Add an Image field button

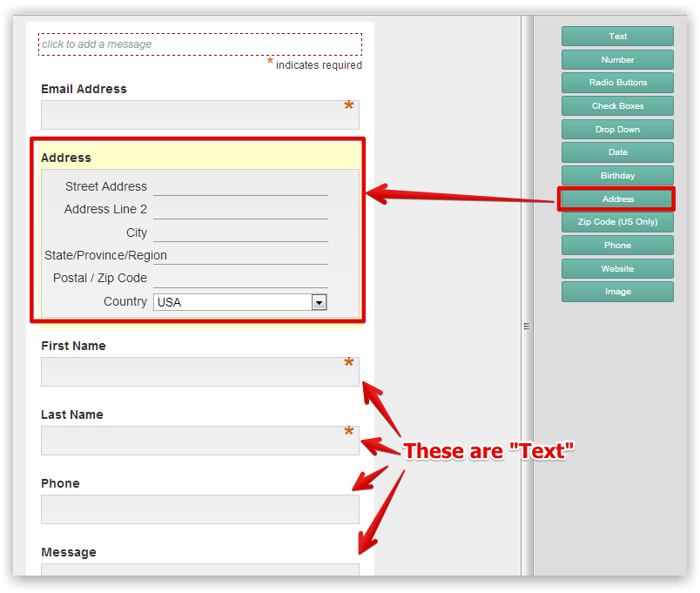[617, 292]
